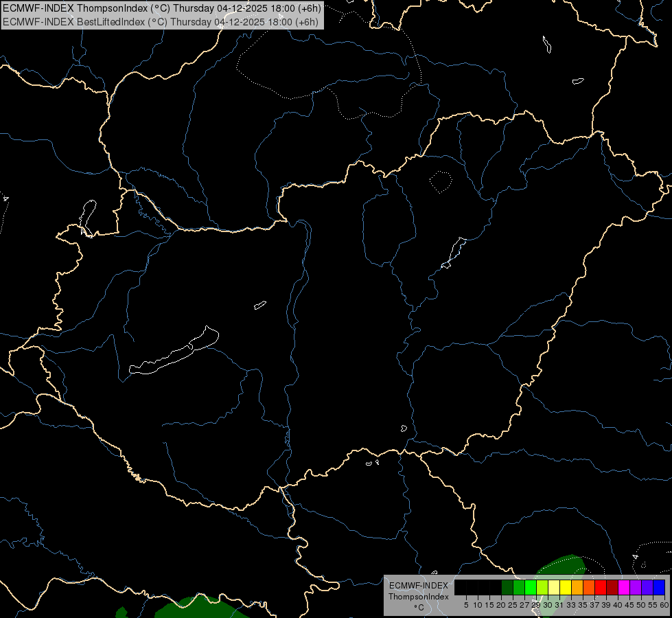Select the dark red 39-40 legend swatch

point(612,587)
